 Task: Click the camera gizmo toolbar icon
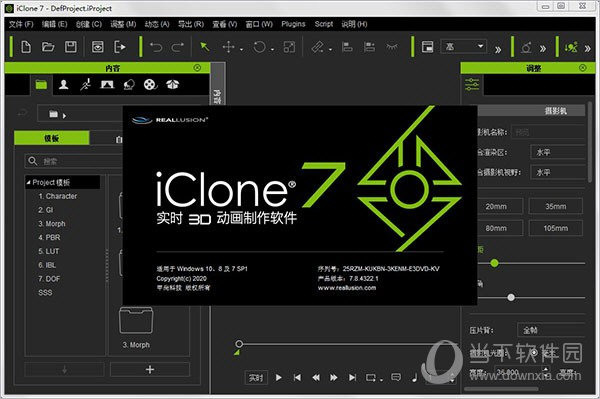[527, 48]
